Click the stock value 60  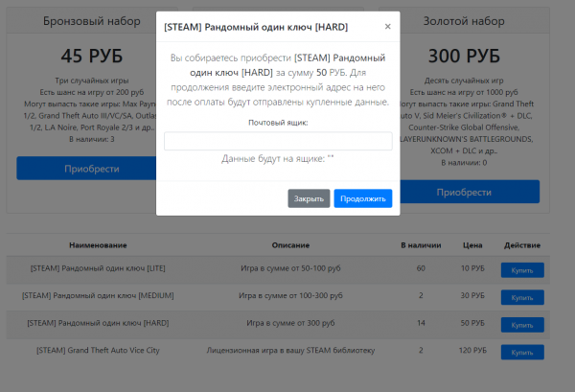click(421, 268)
